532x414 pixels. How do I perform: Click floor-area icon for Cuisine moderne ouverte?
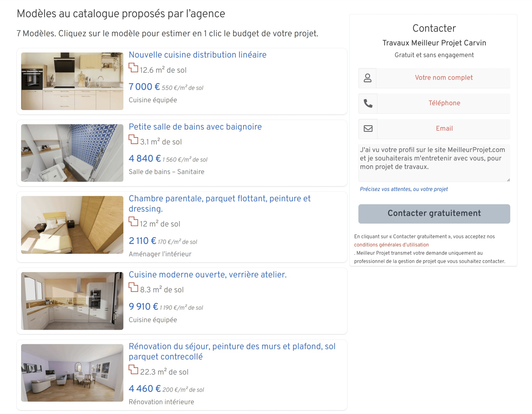tap(133, 287)
